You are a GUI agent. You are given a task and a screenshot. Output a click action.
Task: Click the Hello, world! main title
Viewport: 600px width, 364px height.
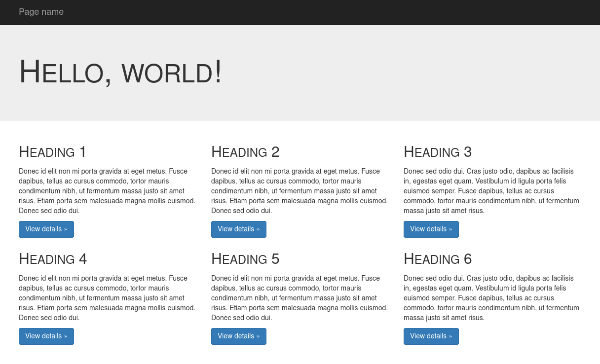click(120, 72)
